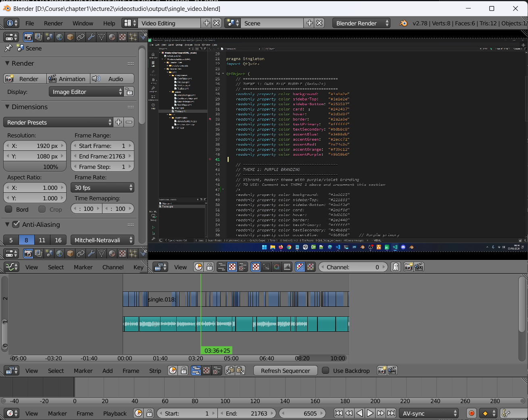Open the Add menu in the sequencer header

coord(107,370)
